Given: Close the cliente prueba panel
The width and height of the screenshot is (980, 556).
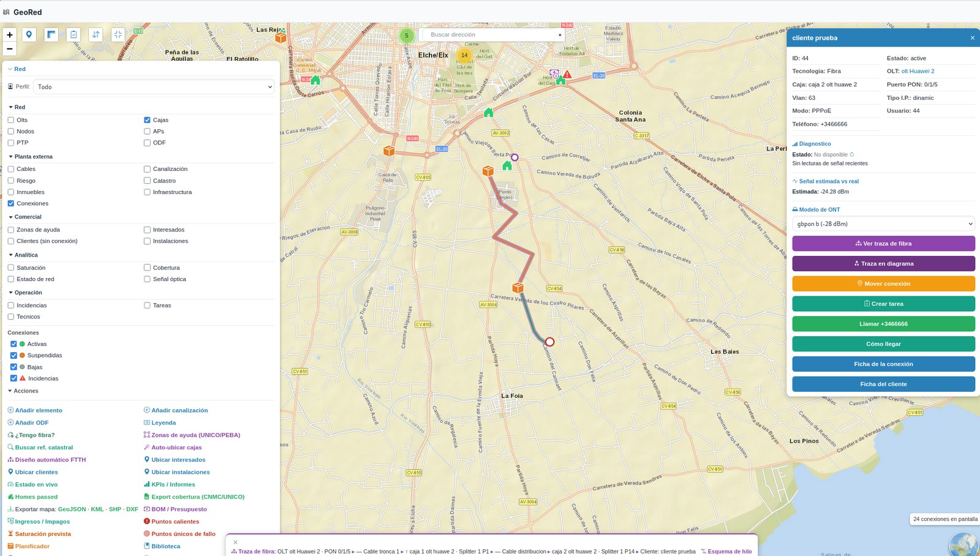Looking at the screenshot, I should [x=972, y=38].
